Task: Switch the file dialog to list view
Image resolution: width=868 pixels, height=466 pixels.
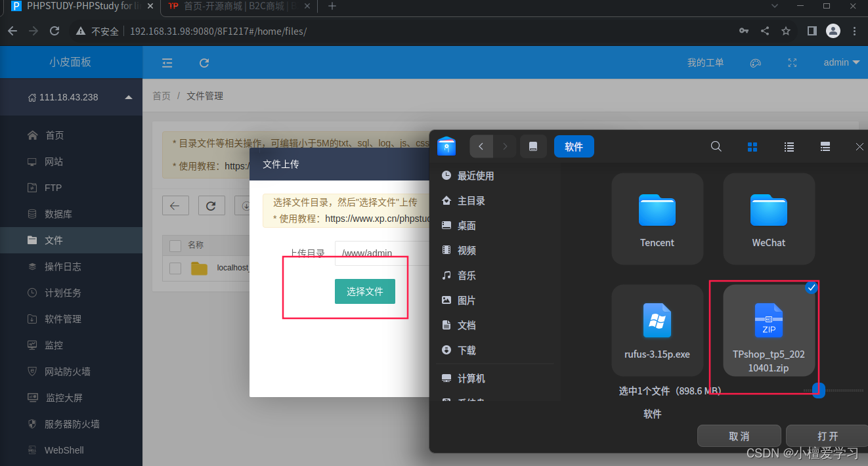Action: (789, 146)
